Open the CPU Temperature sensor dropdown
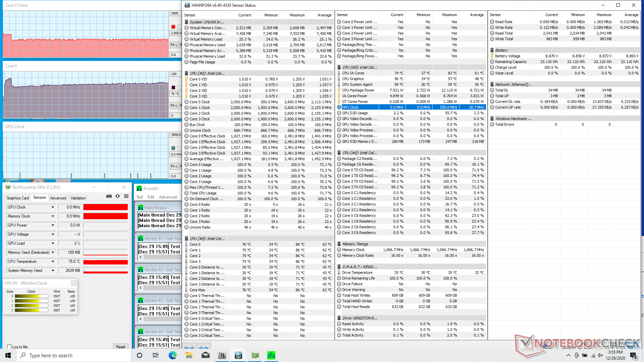 (53, 261)
